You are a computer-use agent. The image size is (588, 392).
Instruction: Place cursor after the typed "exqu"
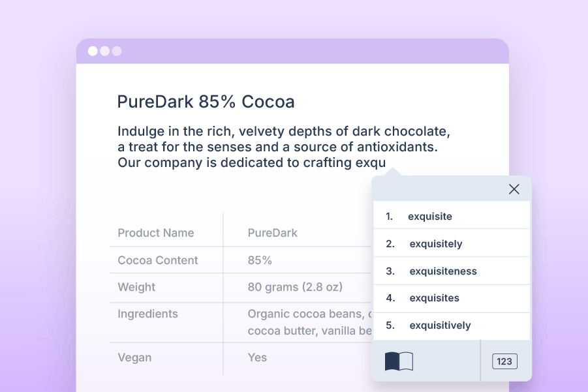click(x=386, y=163)
